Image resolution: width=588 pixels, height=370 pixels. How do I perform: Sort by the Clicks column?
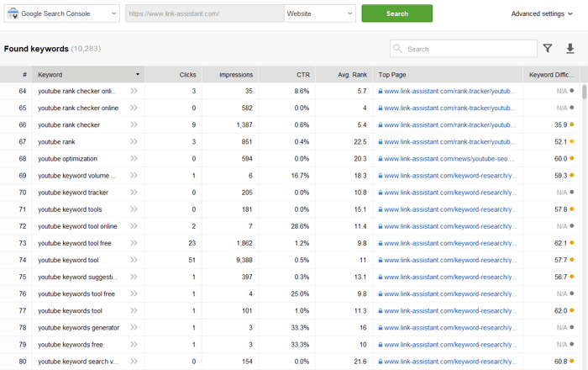coord(173,75)
